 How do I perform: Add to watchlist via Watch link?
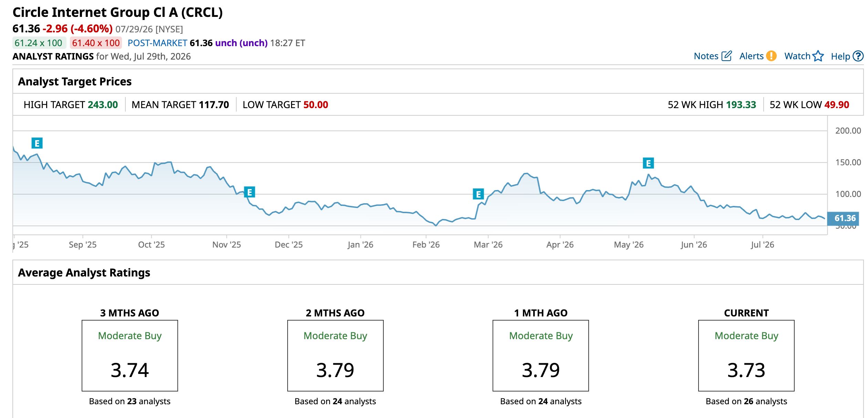797,56
